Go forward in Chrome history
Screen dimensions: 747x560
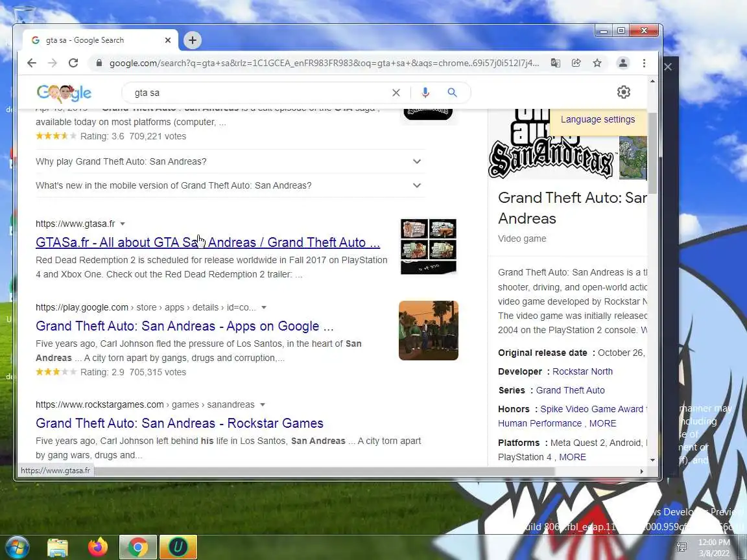tap(53, 63)
